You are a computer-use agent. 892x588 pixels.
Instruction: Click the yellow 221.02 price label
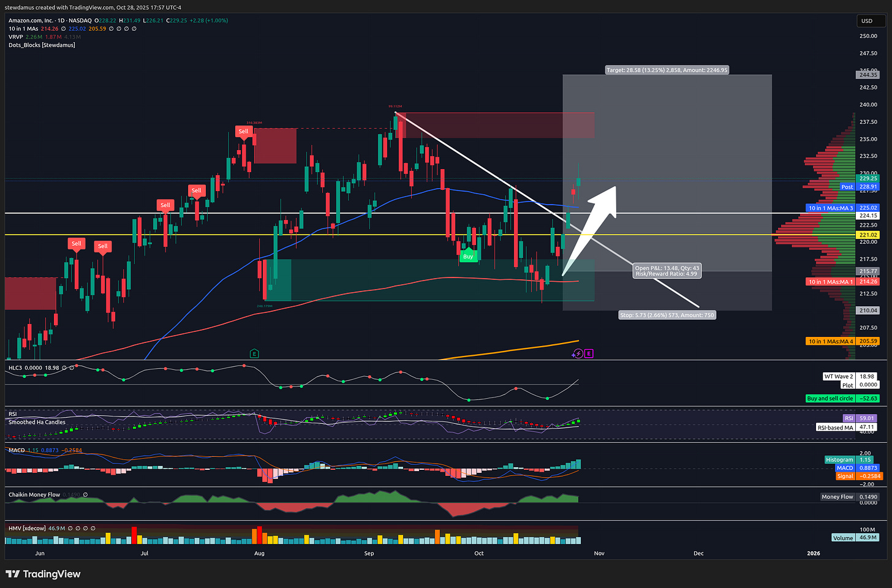tap(868, 235)
